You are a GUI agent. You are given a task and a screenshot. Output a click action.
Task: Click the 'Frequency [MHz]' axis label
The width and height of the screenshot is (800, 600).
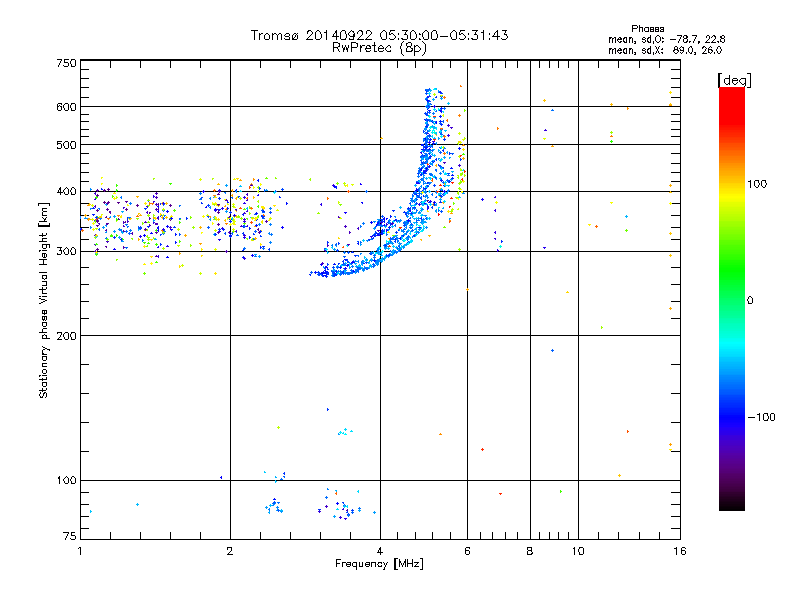tap(379, 564)
